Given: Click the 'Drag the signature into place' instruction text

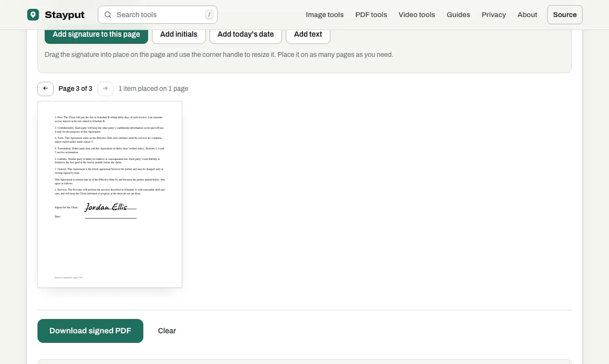Looking at the screenshot, I should pyautogui.click(x=219, y=54).
